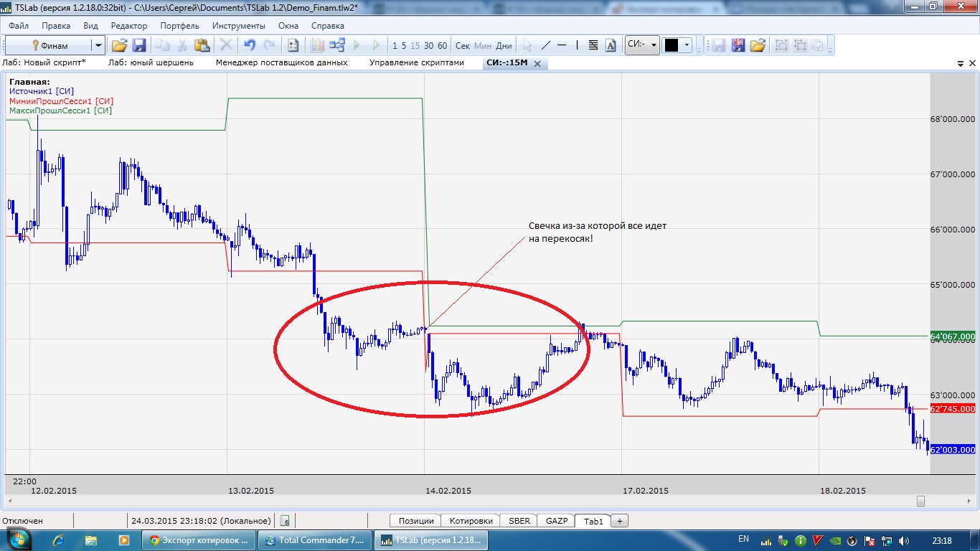Open the Справка menu
The height and width of the screenshot is (551, 980).
coord(328,26)
